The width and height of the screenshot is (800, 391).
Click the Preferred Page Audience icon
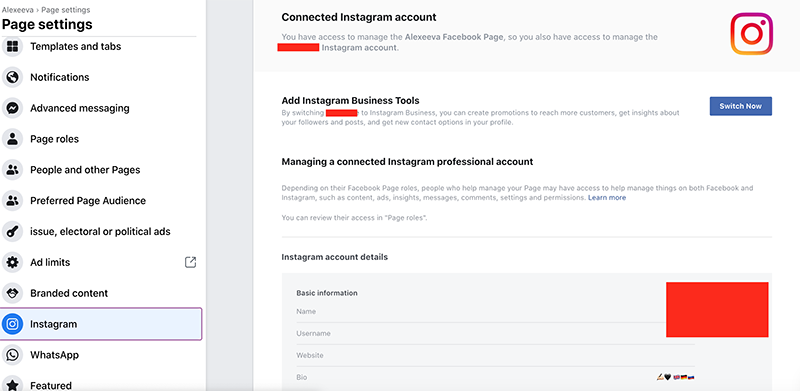click(x=12, y=201)
